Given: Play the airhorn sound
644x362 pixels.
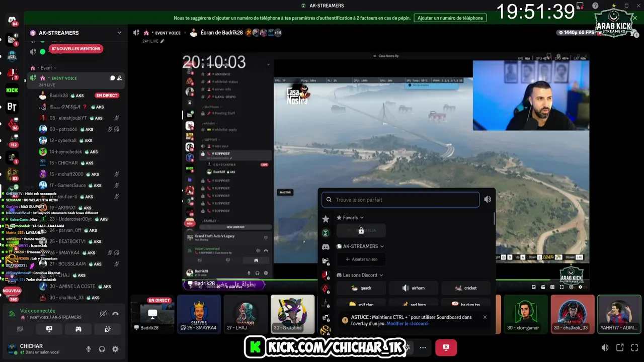Looking at the screenshot, I should click(x=414, y=288).
